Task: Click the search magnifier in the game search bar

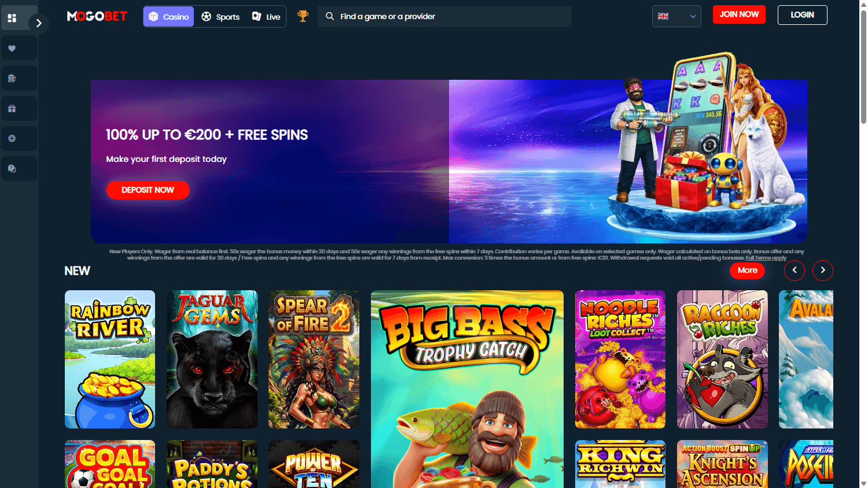Action: [330, 16]
